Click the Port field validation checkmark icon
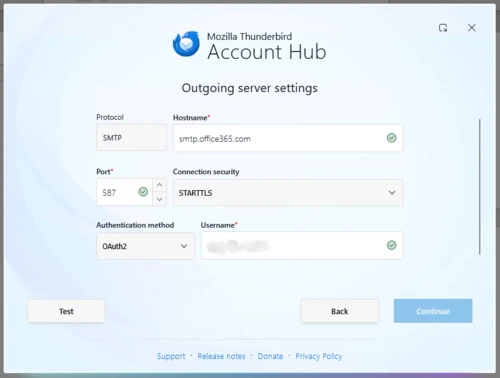Image resolution: width=500 pixels, height=378 pixels. pyautogui.click(x=143, y=192)
